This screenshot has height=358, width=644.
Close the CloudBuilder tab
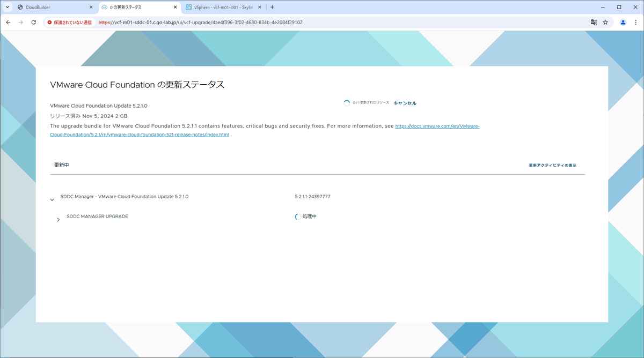tap(91, 7)
